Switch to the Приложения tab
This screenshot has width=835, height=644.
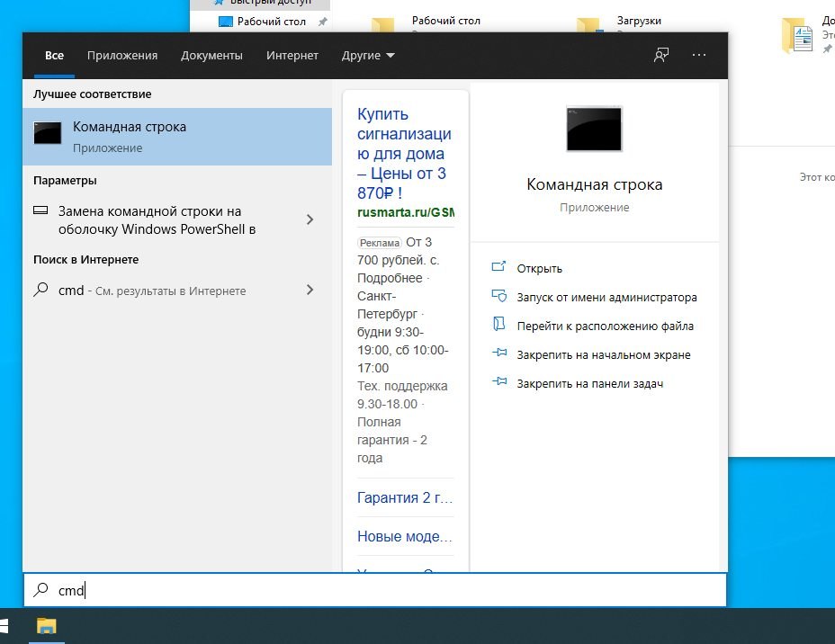(x=122, y=56)
